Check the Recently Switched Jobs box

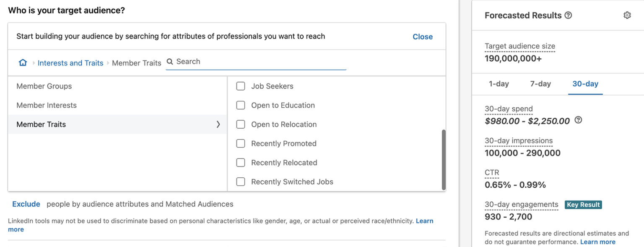[x=241, y=182]
